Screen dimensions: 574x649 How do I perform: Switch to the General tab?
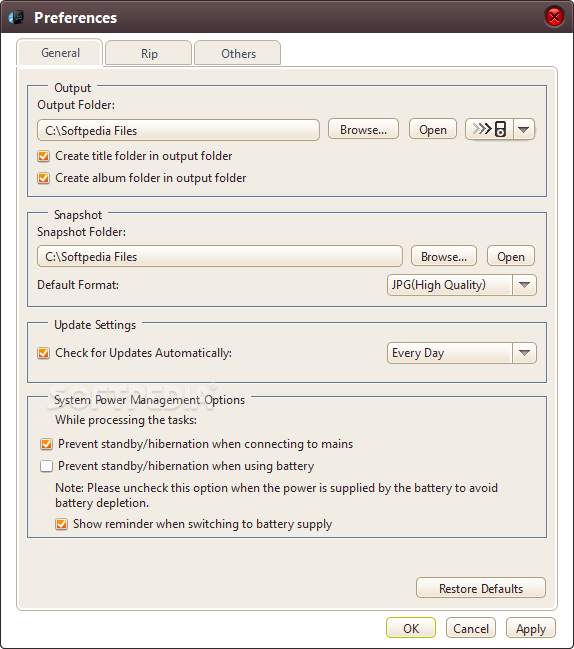[x=60, y=53]
